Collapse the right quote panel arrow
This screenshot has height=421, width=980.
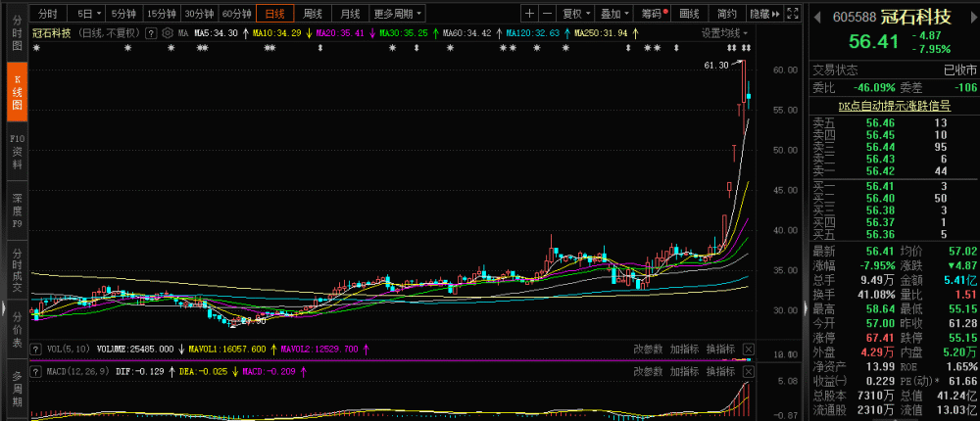coord(805,306)
